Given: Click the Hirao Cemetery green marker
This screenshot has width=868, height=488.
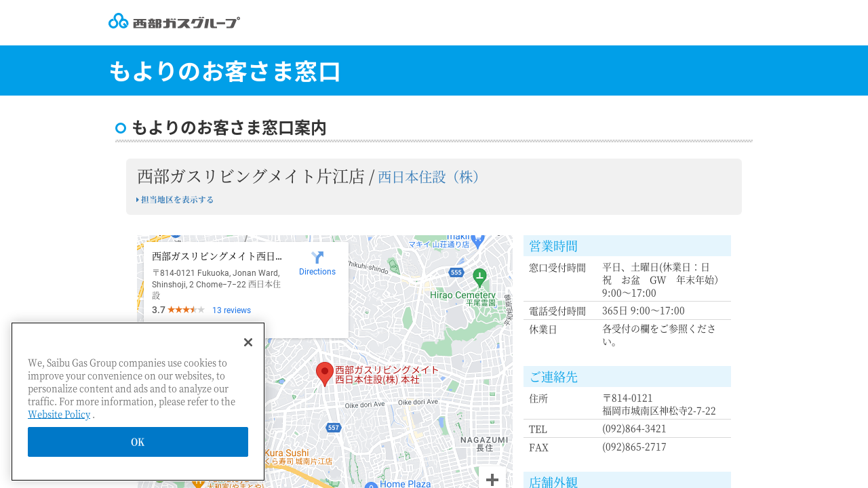Looking at the screenshot, I should click(x=479, y=277).
